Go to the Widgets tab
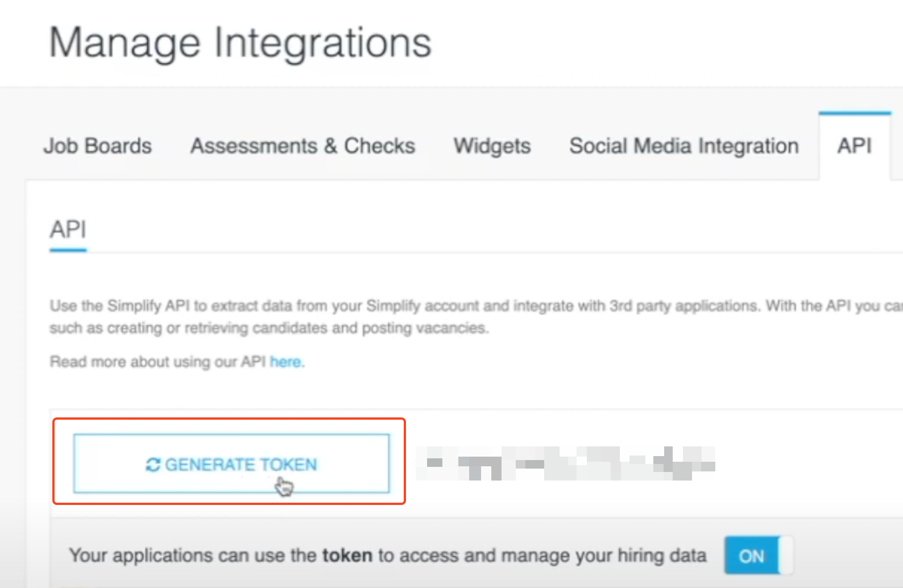 point(492,146)
